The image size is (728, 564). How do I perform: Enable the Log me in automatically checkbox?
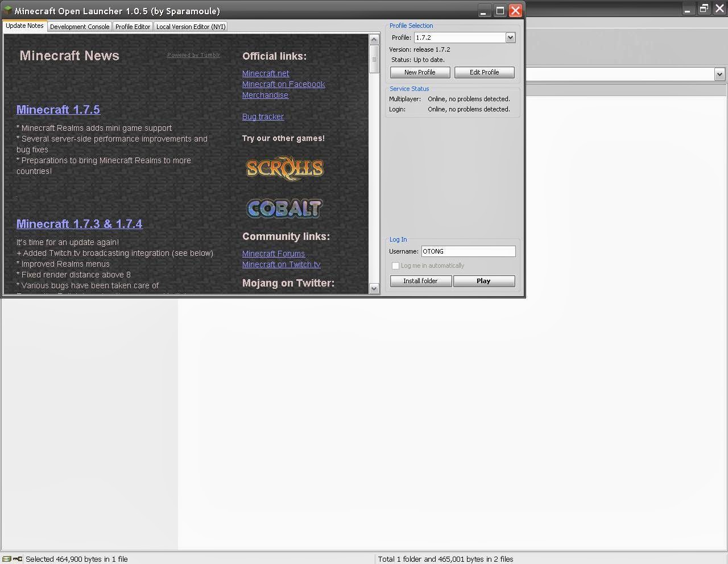click(395, 266)
